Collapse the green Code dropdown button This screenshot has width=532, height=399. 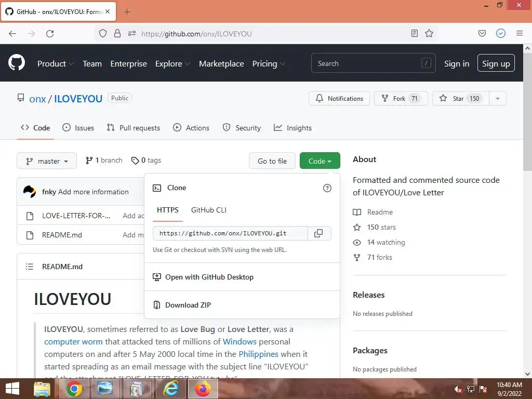point(320,161)
